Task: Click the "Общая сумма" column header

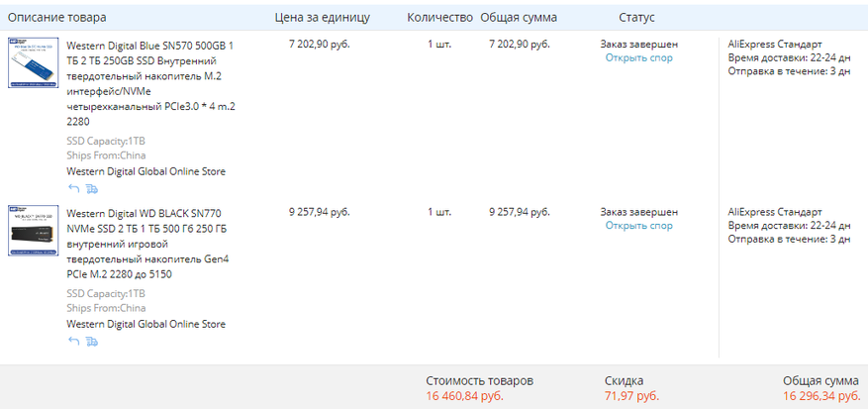Action: point(519,18)
